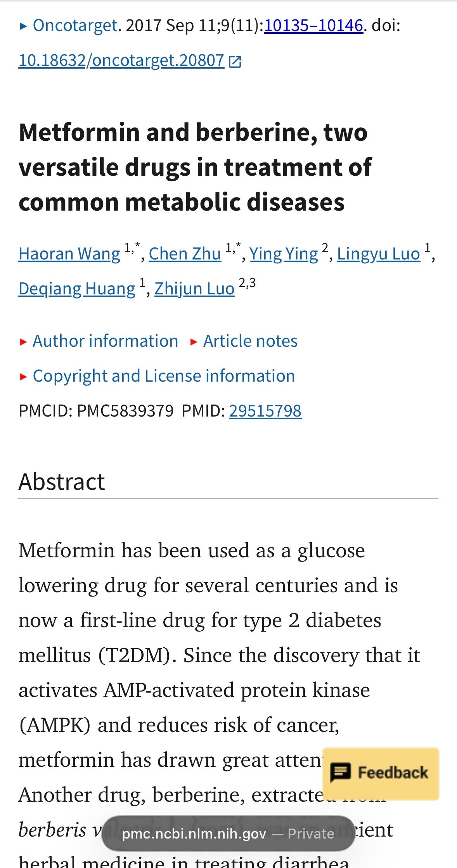Screen dimensions: 457x868
Task: Open author Haoran Wang's link
Action: click(69, 254)
